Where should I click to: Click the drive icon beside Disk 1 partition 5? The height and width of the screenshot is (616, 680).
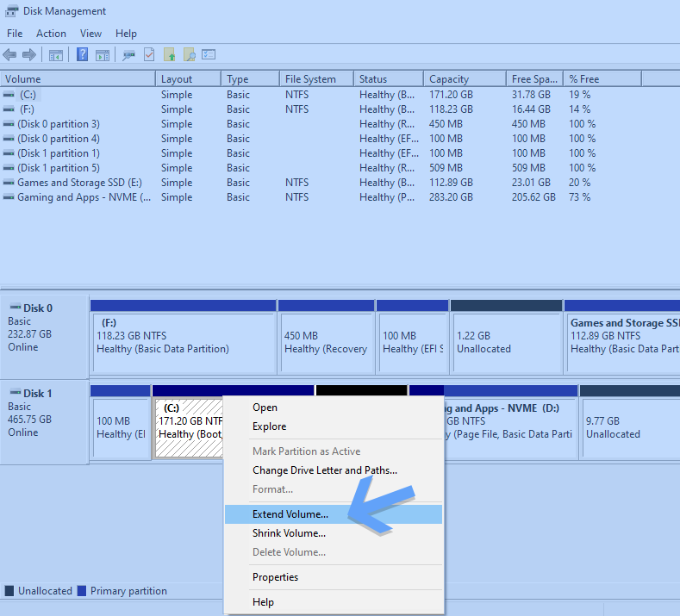click(x=9, y=168)
